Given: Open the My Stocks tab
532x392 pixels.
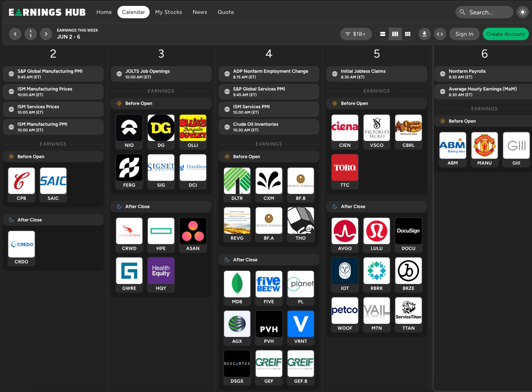Looking at the screenshot, I should (168, 12).
